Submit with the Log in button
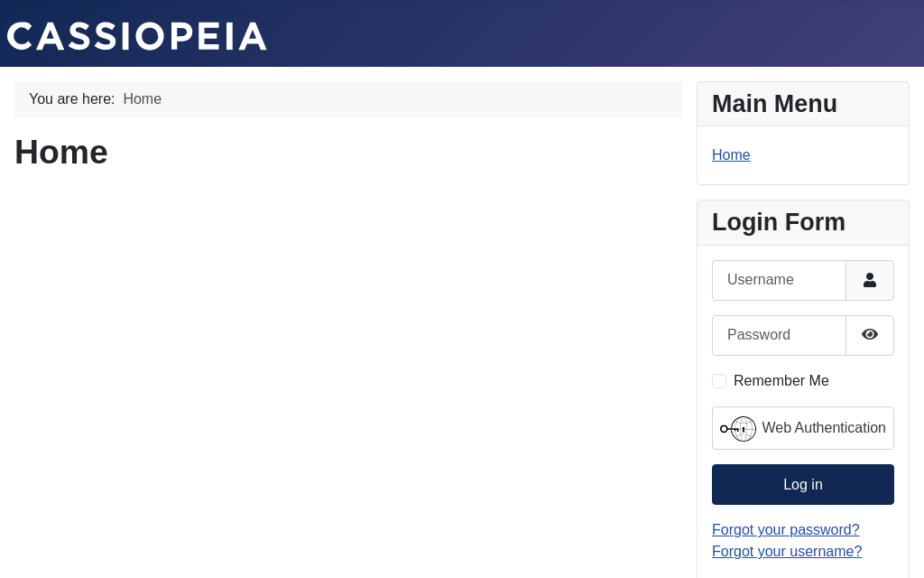 coord(802,484)
